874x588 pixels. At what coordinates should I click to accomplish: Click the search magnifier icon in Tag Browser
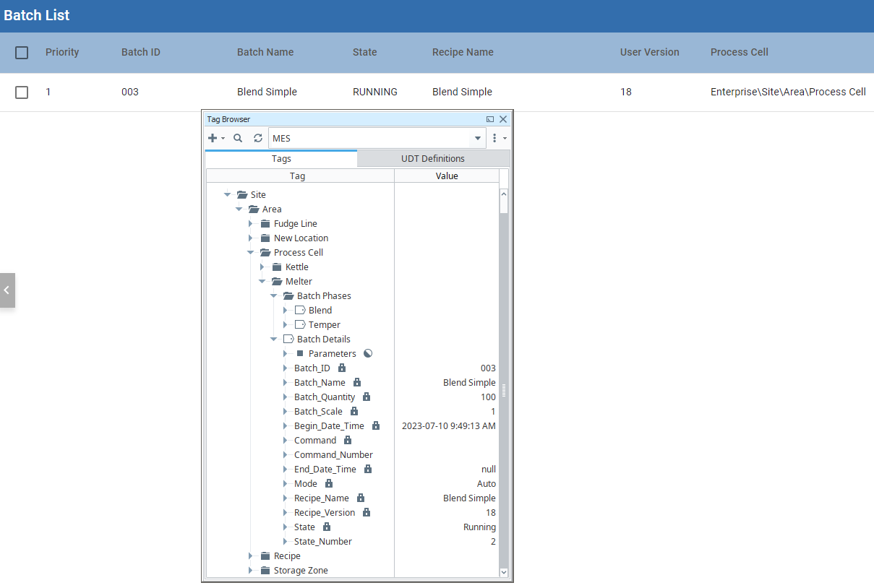[238, 138]
